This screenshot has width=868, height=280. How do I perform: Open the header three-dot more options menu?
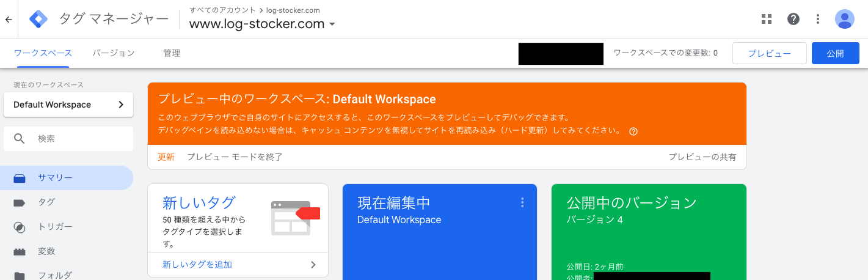click(818, 19)
